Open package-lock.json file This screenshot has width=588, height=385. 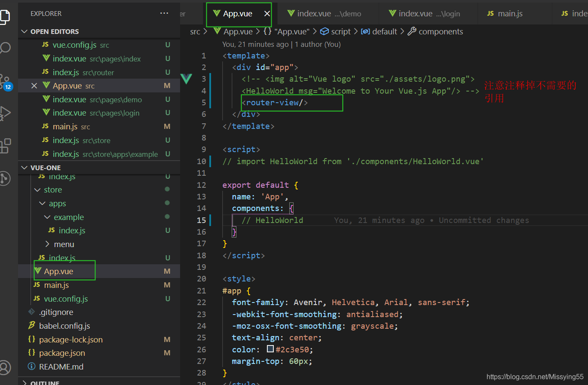point(99,339)
